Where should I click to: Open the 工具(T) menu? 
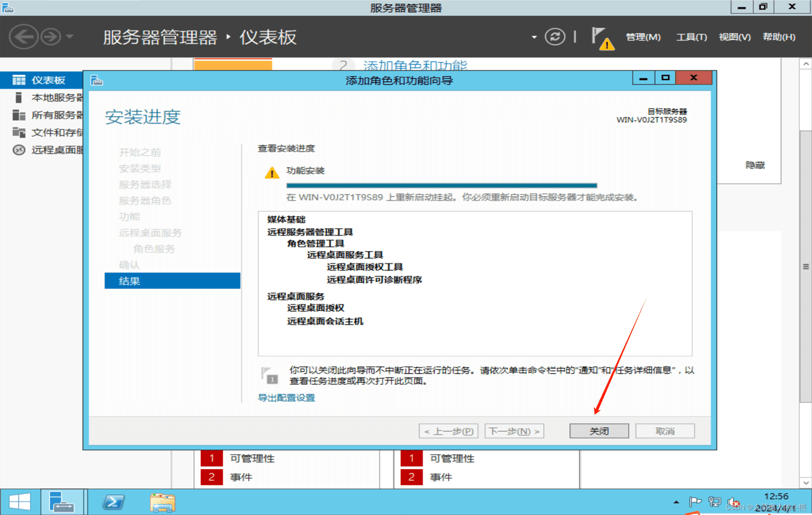(x=691, y=37)
